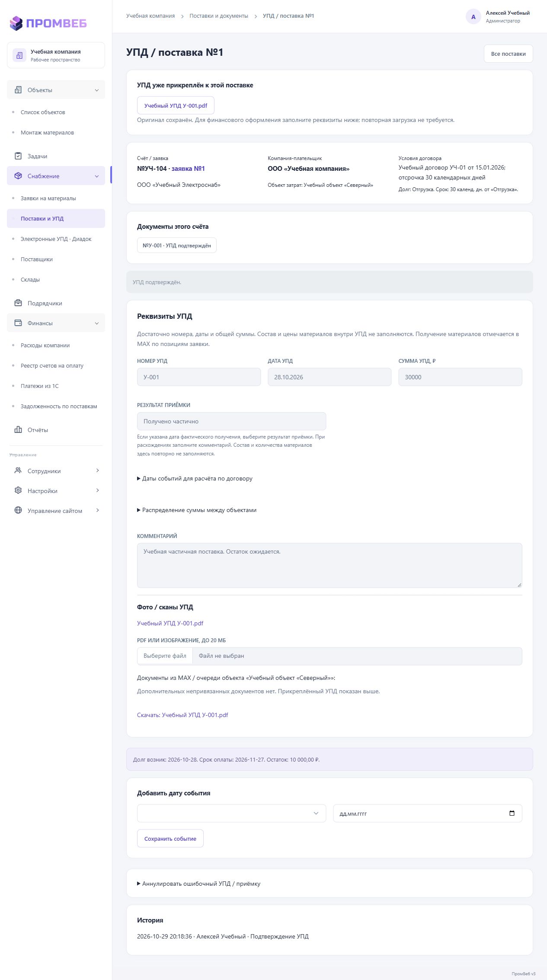Click the Отчёты bar chart icon

[18, 430]
